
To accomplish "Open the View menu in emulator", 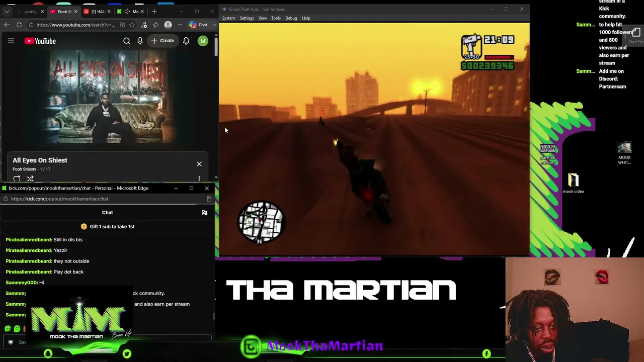I will click(263, 18).
